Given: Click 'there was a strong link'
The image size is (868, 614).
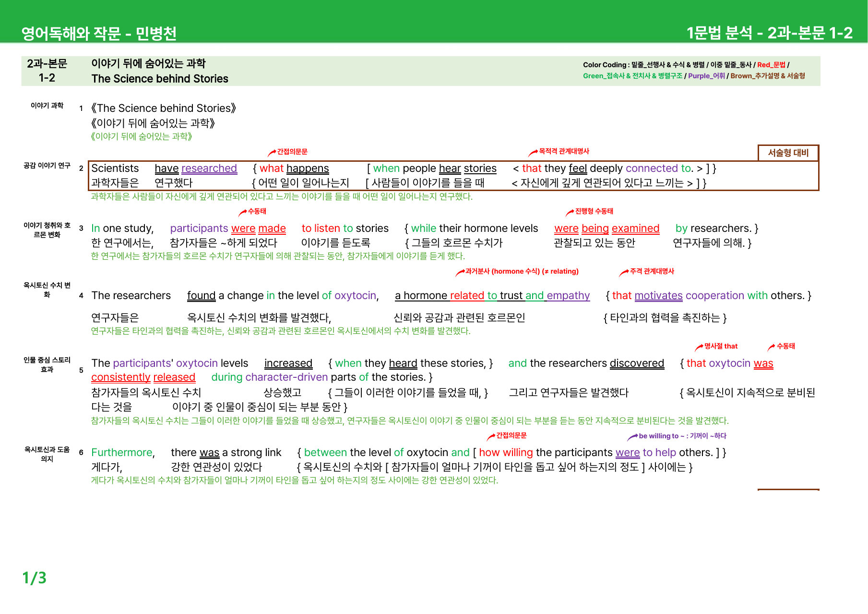Looking at the screenshot, I should point(226,453).
